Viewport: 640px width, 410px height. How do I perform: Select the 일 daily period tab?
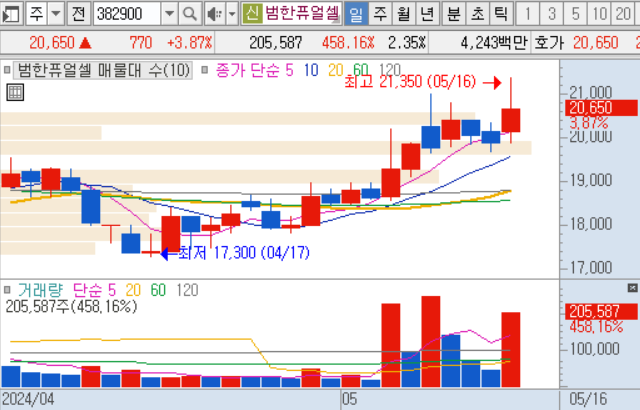[x=356, y=14]
